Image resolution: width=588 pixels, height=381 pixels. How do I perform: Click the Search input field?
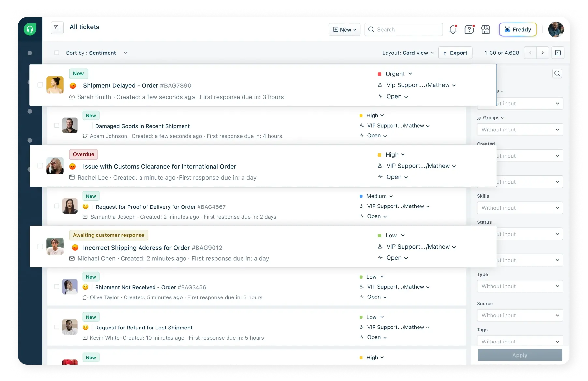click(x=407, y=29)
